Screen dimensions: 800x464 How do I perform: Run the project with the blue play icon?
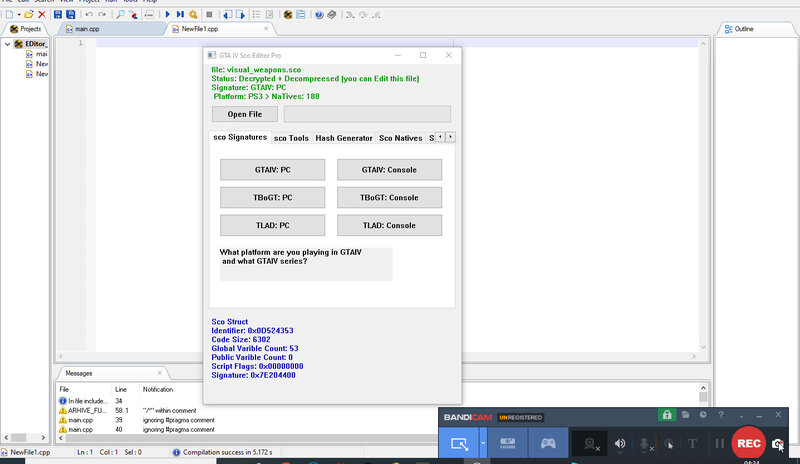tap(167, 15)
